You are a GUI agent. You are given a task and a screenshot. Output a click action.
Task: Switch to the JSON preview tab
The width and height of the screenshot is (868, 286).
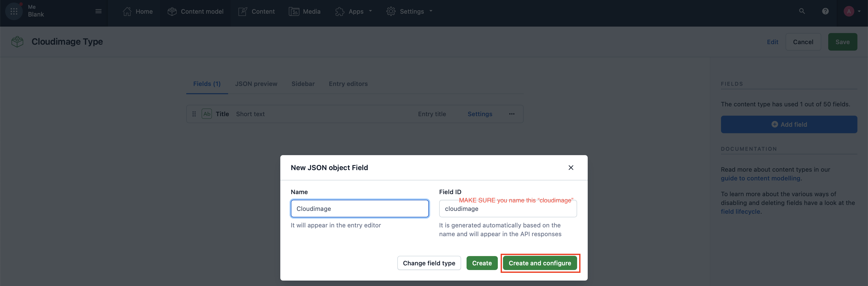[256, 84]
